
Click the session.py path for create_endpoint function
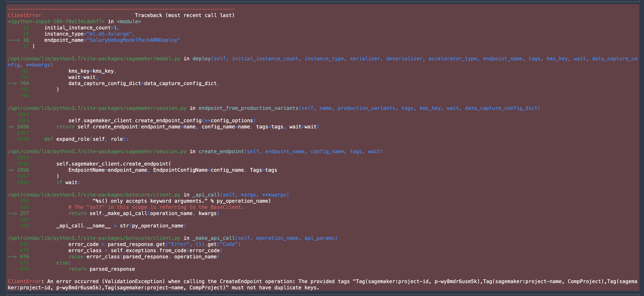(97, 151)
